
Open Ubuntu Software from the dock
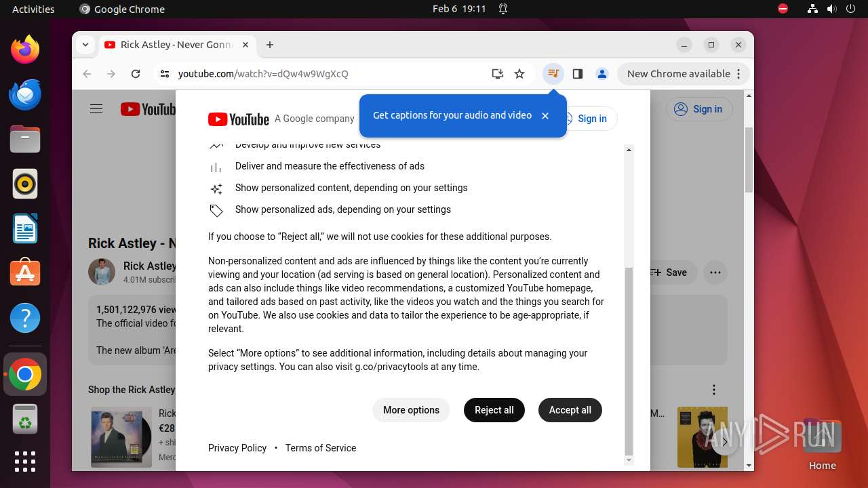pyautogui.click(x=25, y=272)
